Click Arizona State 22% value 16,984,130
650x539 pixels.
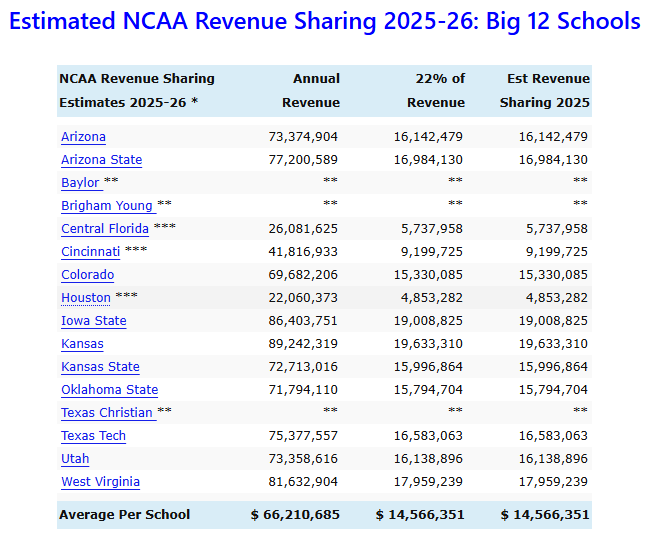pyautogui.click(x=428, y=160)
